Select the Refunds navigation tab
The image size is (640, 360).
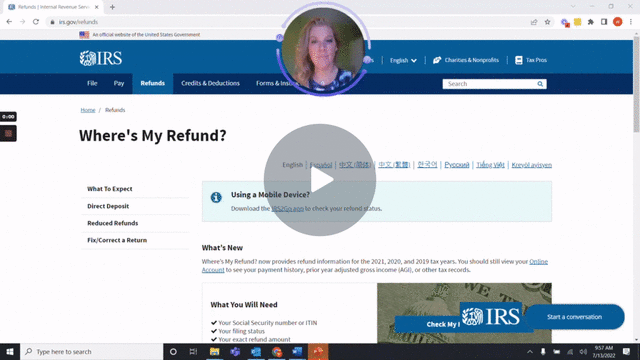pos(153,83)
